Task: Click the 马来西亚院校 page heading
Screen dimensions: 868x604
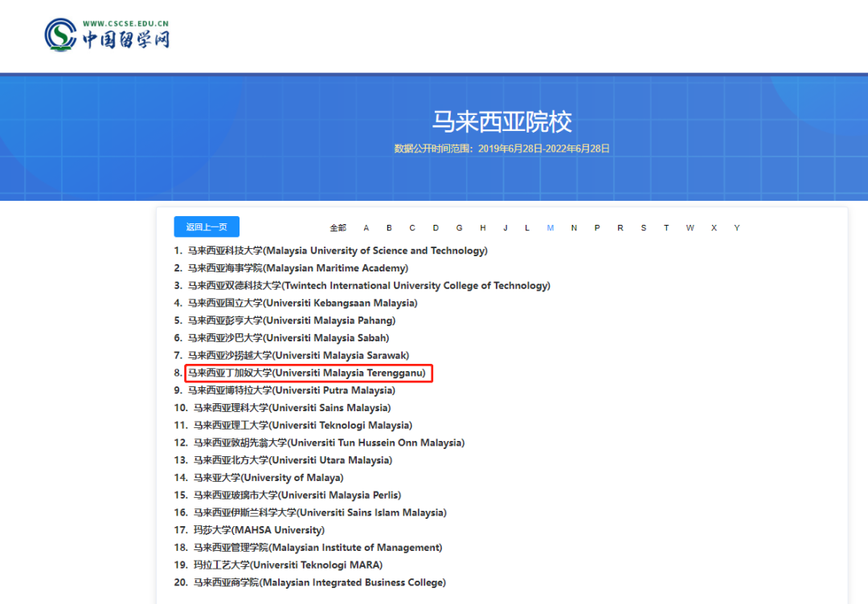Action: click(x=502, y=122)
